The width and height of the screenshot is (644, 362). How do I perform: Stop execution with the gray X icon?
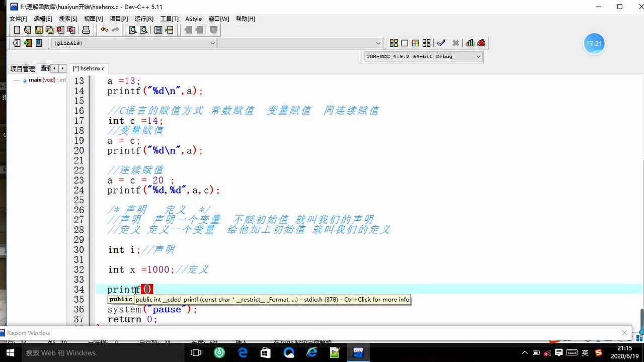tap(456, 43)
